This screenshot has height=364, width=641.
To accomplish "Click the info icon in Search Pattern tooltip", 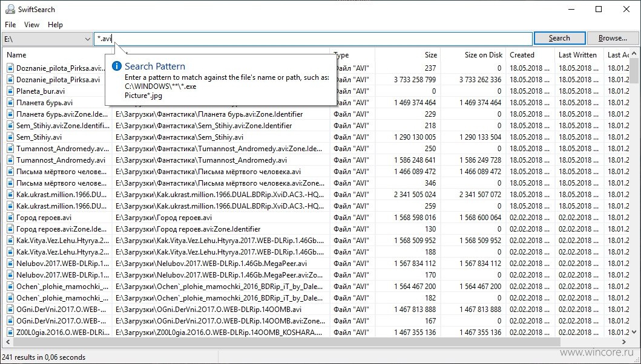I will [x=117, y=66].
